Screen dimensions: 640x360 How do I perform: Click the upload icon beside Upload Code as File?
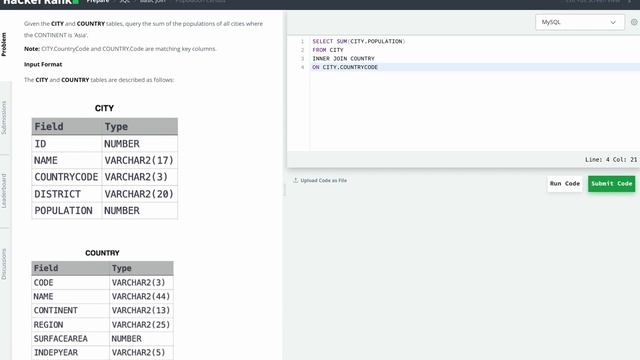tap(296, 180)
